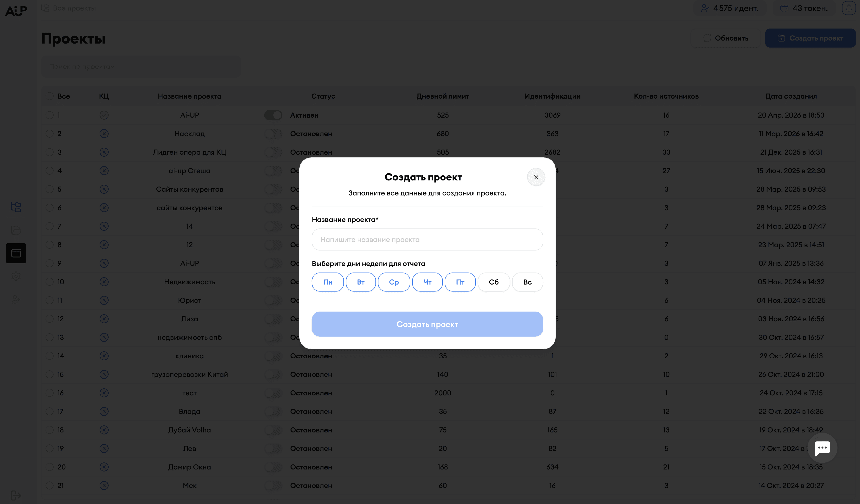Click the Дневной лимит column header
The height and width of the screenshot is (504, 860).
(x=443, y=96)
